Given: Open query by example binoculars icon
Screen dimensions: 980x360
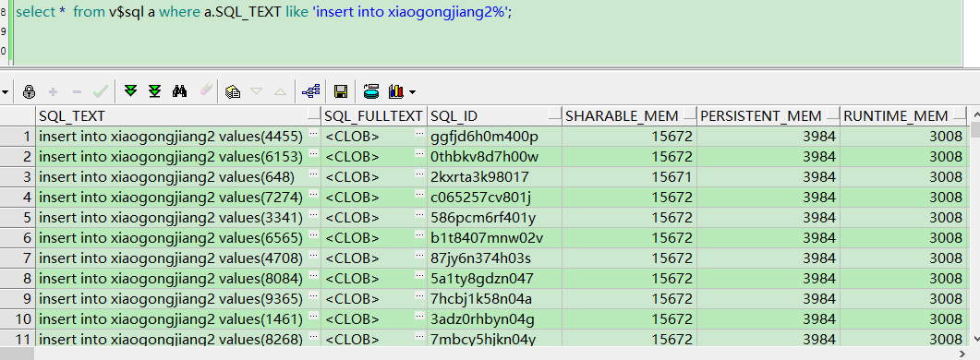Looking at the screenshot, I should [x=180, y=92].
